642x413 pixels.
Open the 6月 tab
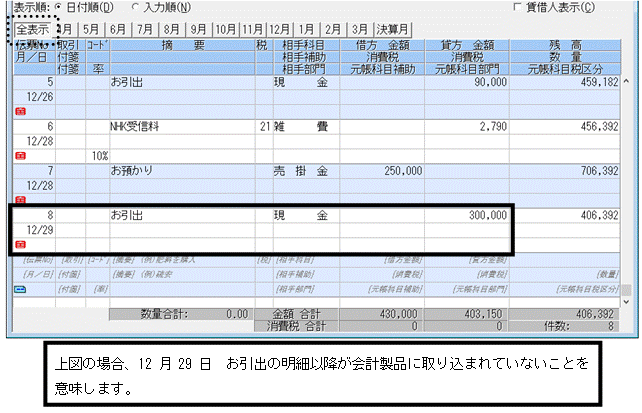[x=118, y=29]
